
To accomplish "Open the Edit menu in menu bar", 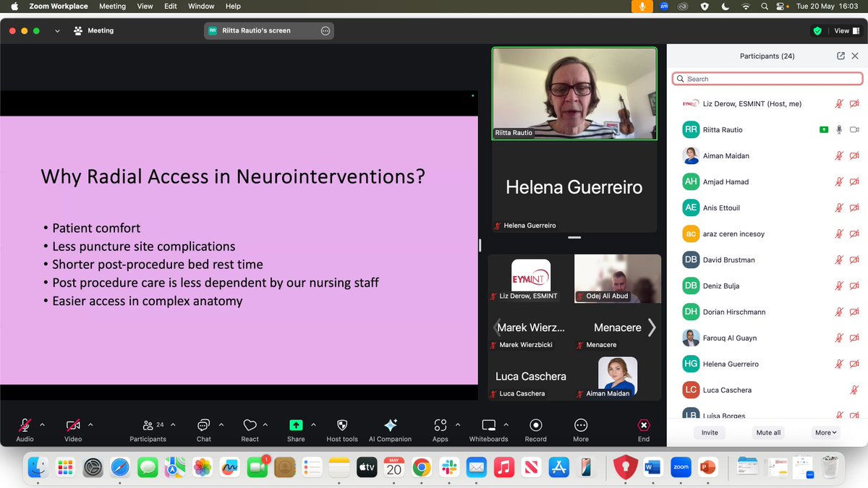I will tap(171, 6).
